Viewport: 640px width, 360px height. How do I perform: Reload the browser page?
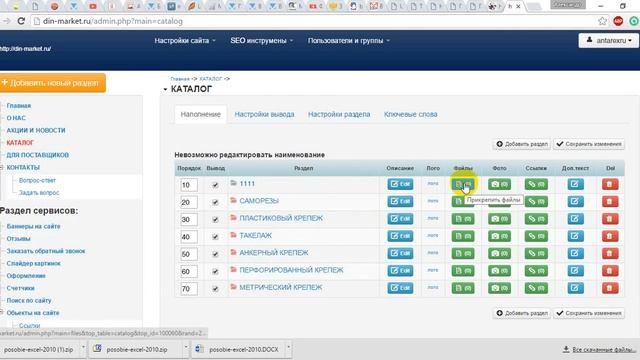coord(21,21)
